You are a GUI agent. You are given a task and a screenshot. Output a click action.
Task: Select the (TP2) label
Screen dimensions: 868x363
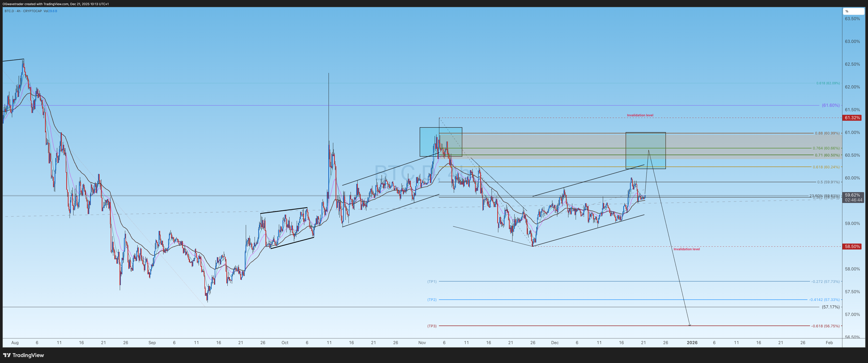[432, 300]
